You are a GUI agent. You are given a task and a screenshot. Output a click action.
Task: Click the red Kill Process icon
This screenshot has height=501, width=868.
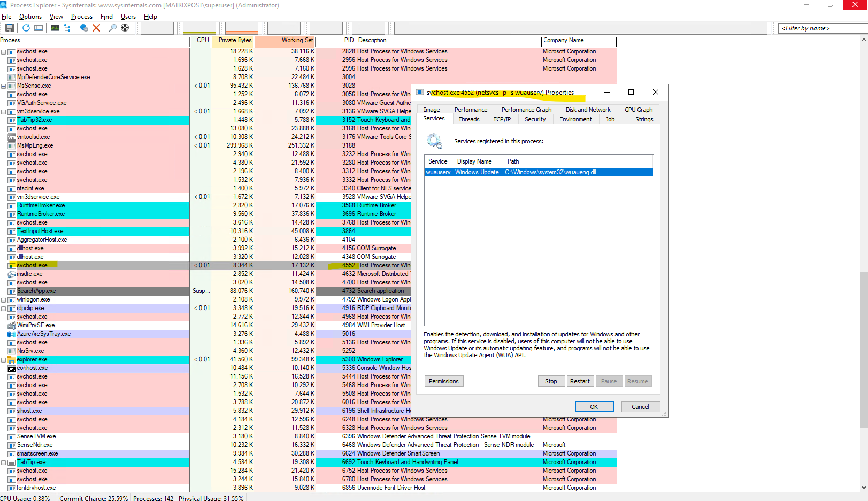click(x=96, y=28)
